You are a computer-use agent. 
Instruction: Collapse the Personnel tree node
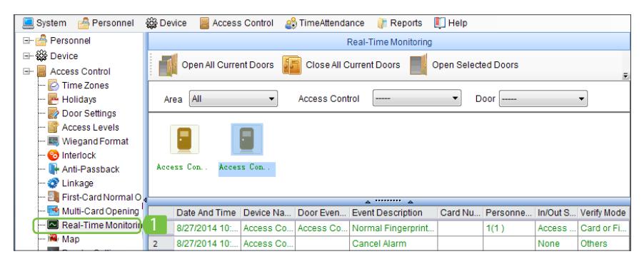27,41
